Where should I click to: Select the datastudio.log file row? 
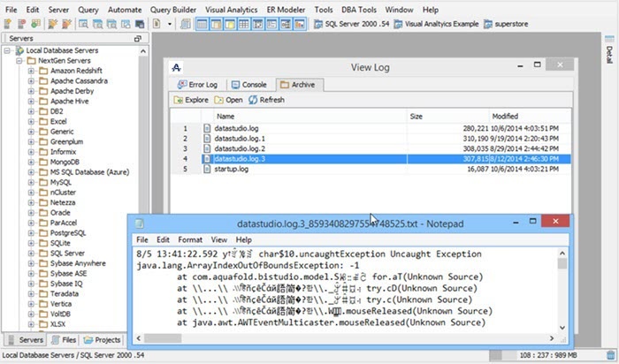(371, 129)
